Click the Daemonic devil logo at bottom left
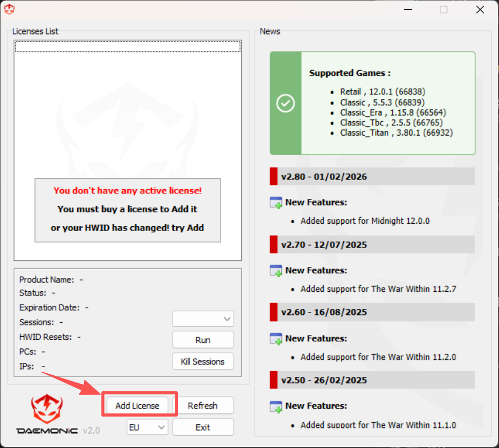This screenshot has height=448, width=499. [47, 408]
